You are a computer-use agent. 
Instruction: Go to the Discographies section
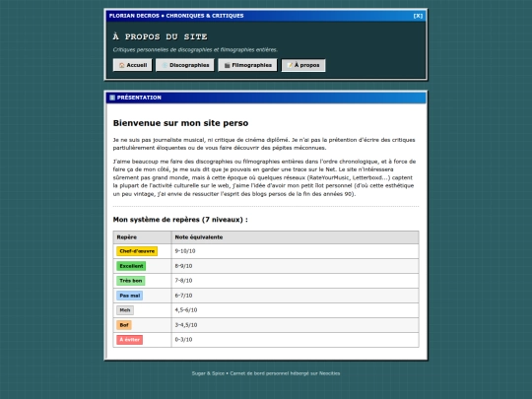[x=185, y=65]
